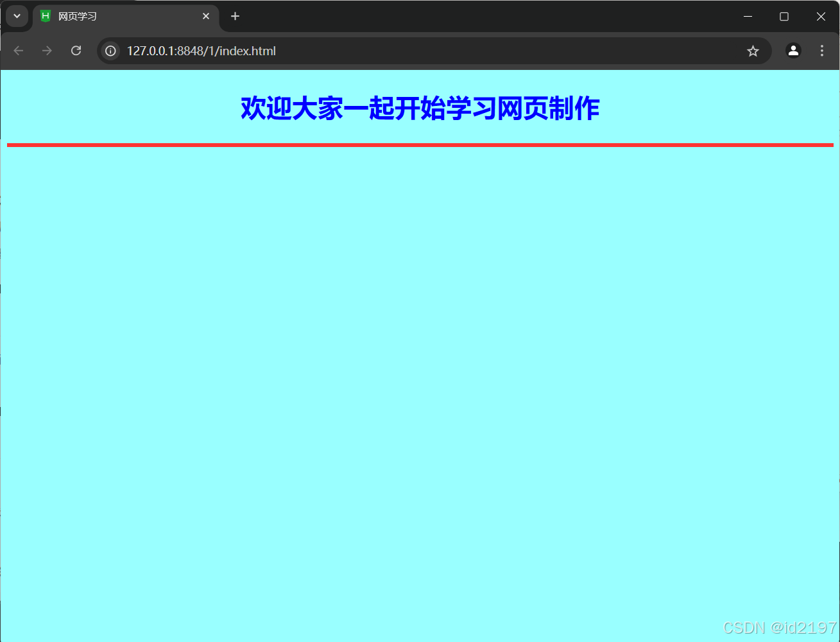Image resolution: width=840 pixels, height=642 pixels.
Task: Go back to previous page
Action: (19, 51)
